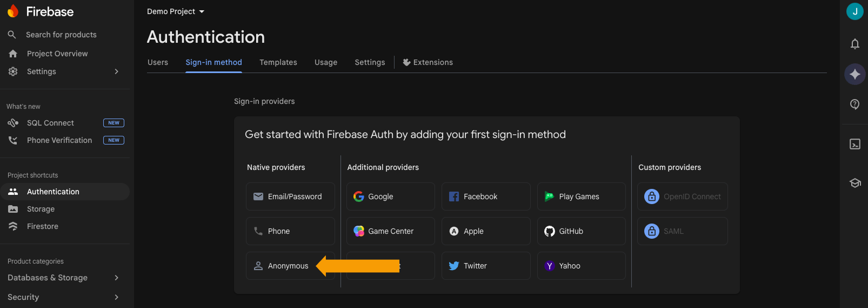
Task: Choose the SAML provider
Action: coord(683,231)
